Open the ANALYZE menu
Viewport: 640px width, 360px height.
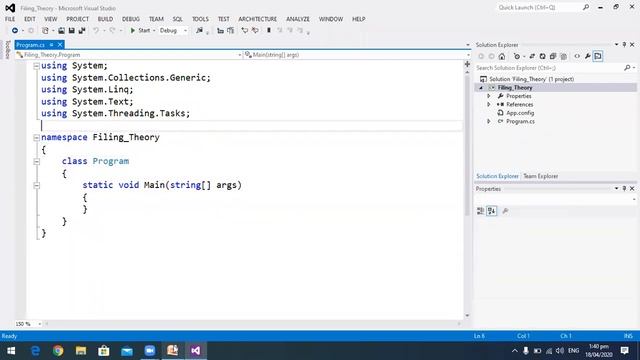(298, 19)
